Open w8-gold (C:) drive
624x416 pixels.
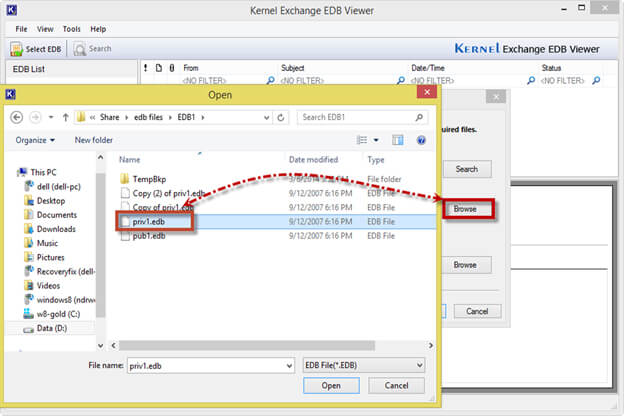(58, 314)
